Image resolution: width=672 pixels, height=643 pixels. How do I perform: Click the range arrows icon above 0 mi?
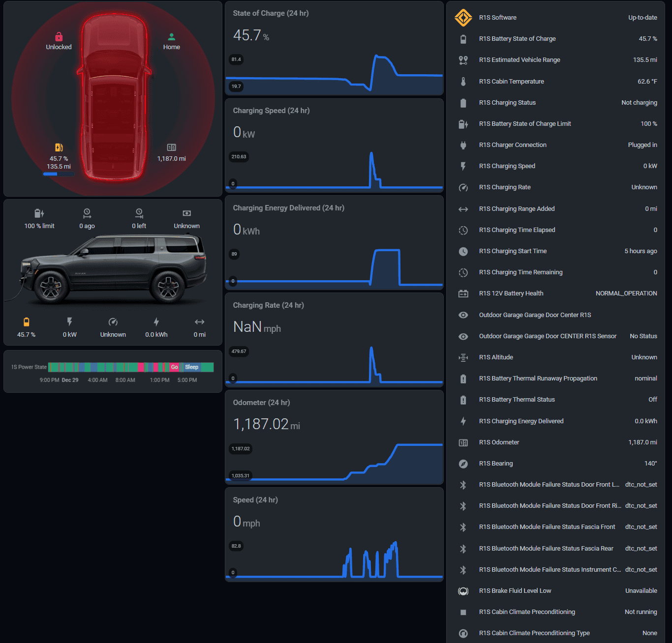click(200, 322)
